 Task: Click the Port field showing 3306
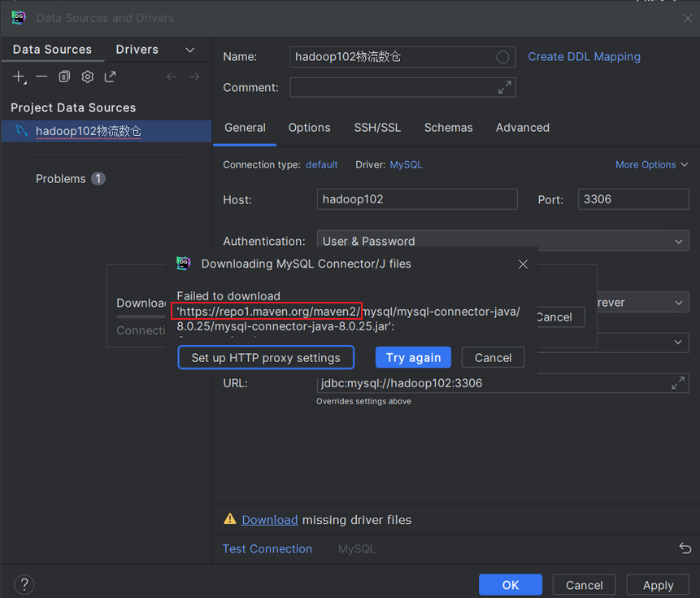[633, 199]
